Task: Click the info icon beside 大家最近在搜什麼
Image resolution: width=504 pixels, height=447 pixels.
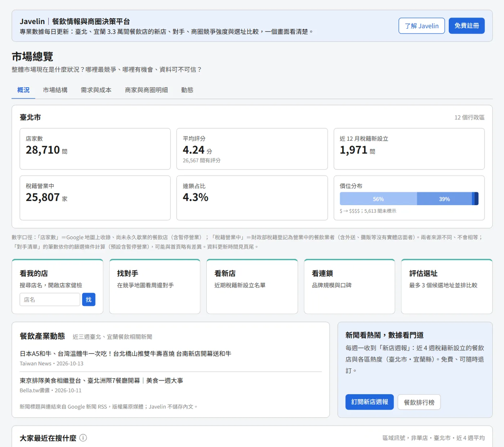Action: 83,438
